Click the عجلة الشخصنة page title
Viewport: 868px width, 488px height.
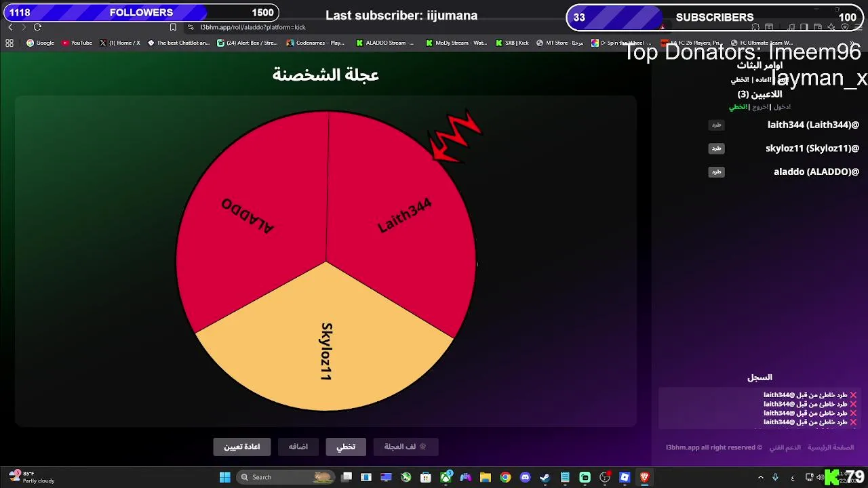tap(325, 75)
